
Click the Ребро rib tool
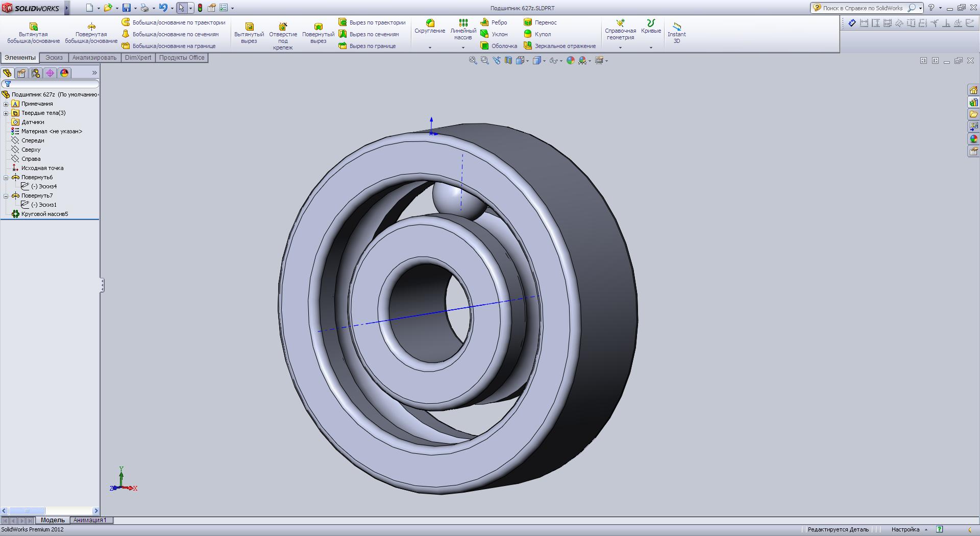click(x=494, y=22)
